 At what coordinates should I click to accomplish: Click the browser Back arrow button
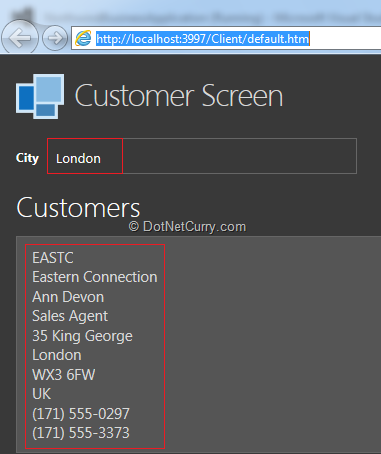click(x=20, y=37)
